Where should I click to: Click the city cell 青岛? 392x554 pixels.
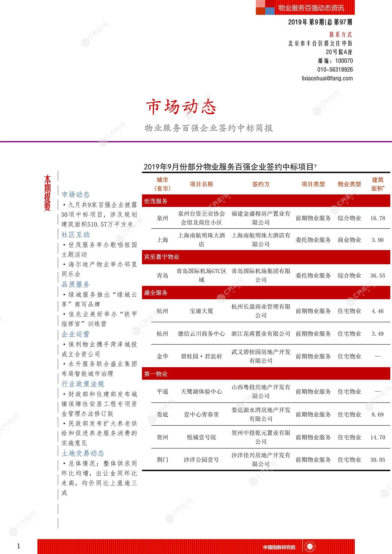(x=162, y=276)
